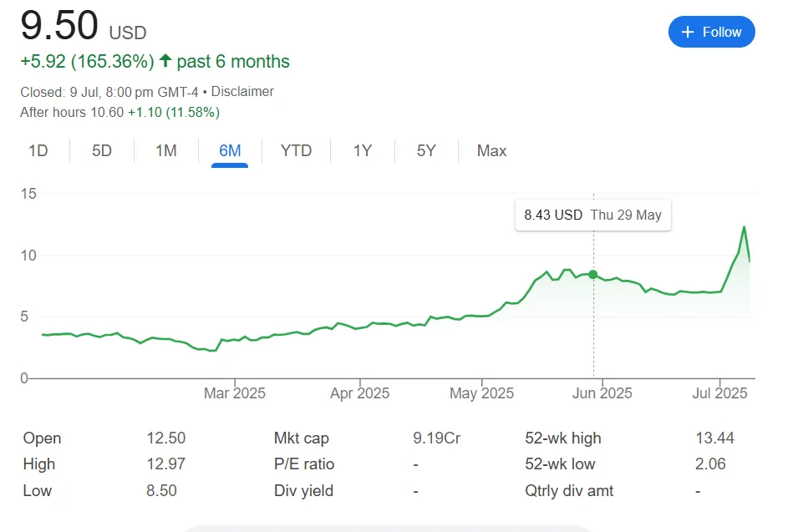
Task: Switch to YTD chart view
Action: 296,151
